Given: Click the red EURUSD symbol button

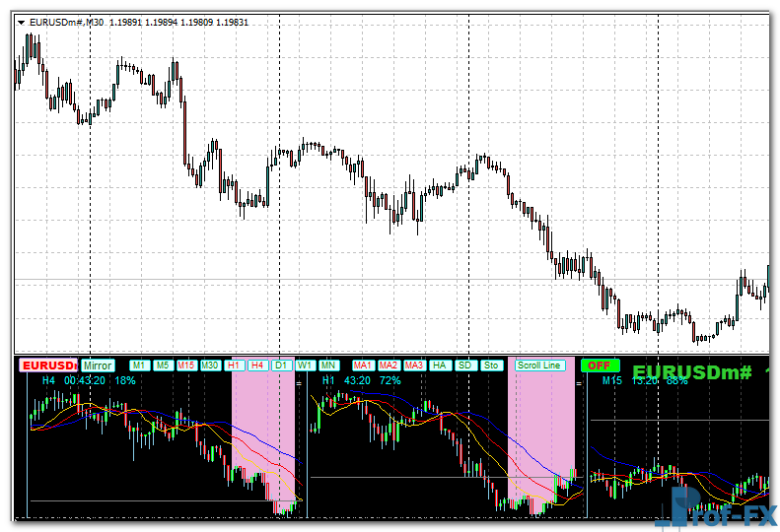Looking at the screenshot, I should (48, 366).
